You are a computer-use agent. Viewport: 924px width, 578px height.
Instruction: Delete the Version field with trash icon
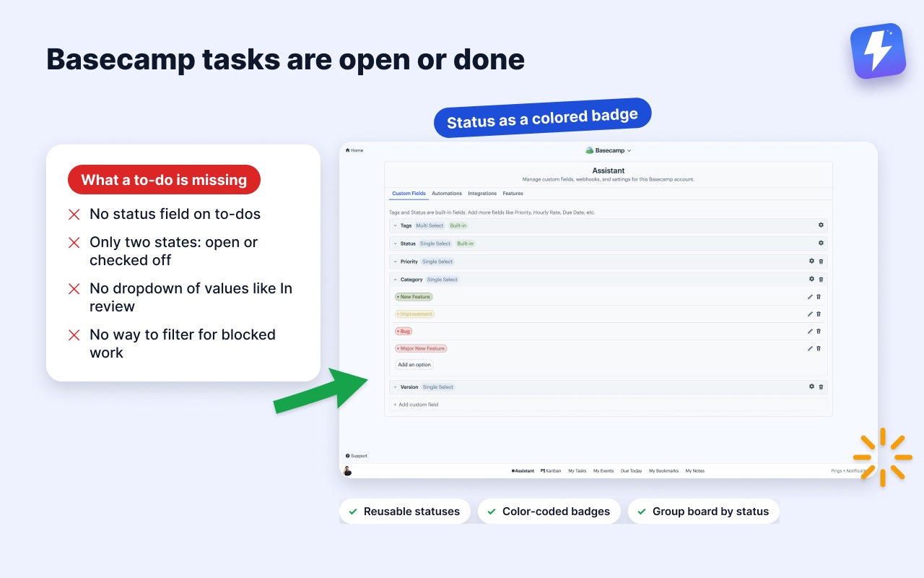pyautogui.click(x=821, y=387)
